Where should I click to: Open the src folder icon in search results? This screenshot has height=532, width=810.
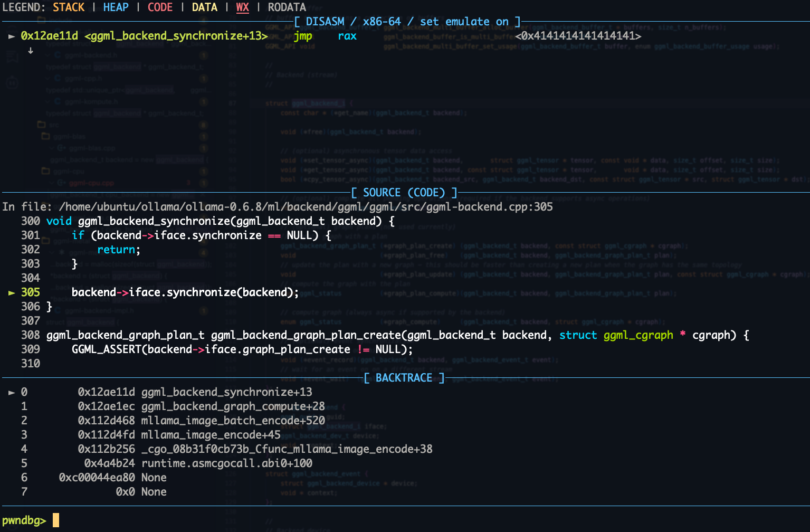pyautogui.click(x=41, y=125)
